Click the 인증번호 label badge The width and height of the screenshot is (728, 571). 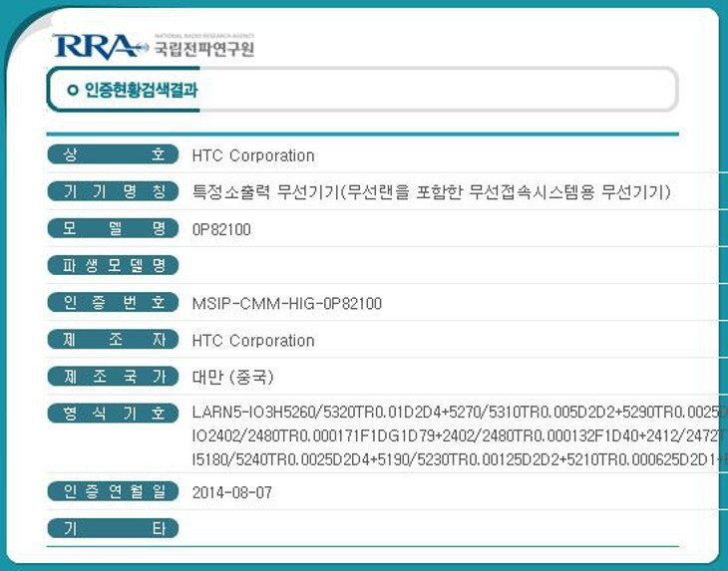113,302
